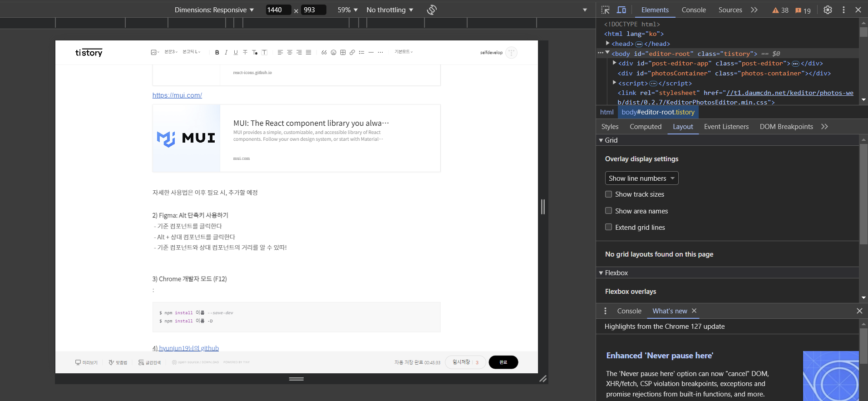
Task: Insert a table
Action: tap(343, 52)
